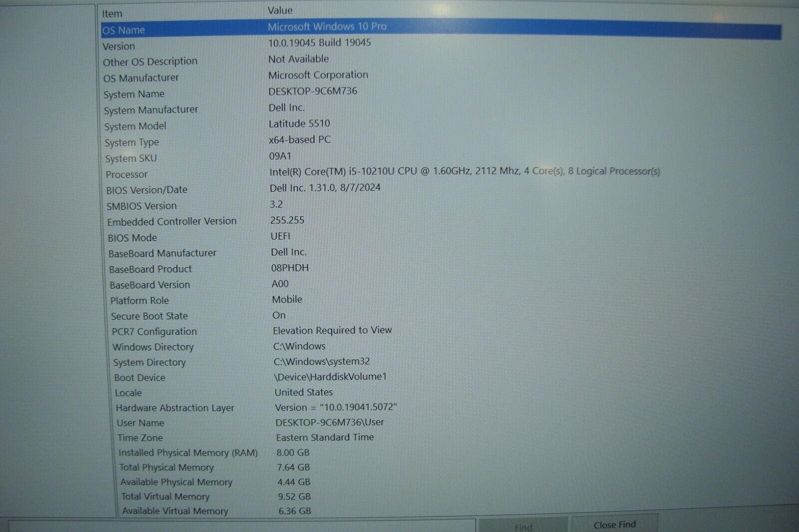Click the 'Value' column header
Image resolution: width=799 pixels, height=532 pixels.
pos(280,10)
